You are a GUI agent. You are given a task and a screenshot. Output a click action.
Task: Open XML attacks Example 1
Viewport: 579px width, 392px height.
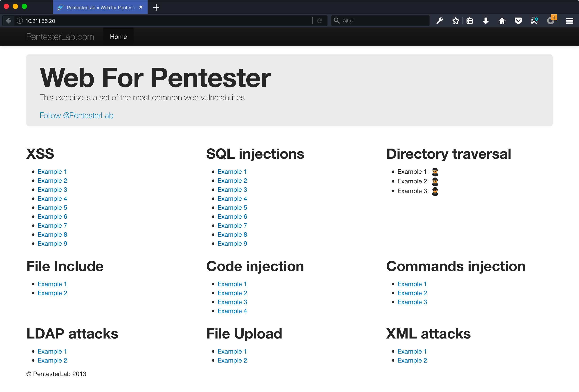(412, 351)
